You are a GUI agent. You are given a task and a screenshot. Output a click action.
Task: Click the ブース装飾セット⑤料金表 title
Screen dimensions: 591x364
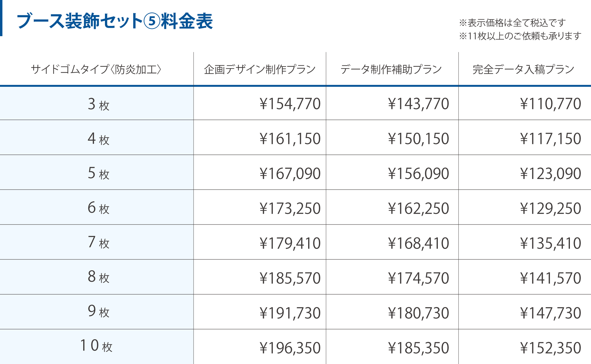(x=115, y=21)
